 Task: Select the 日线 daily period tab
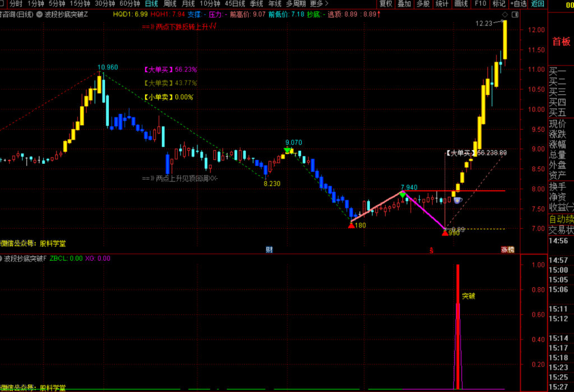151,4
